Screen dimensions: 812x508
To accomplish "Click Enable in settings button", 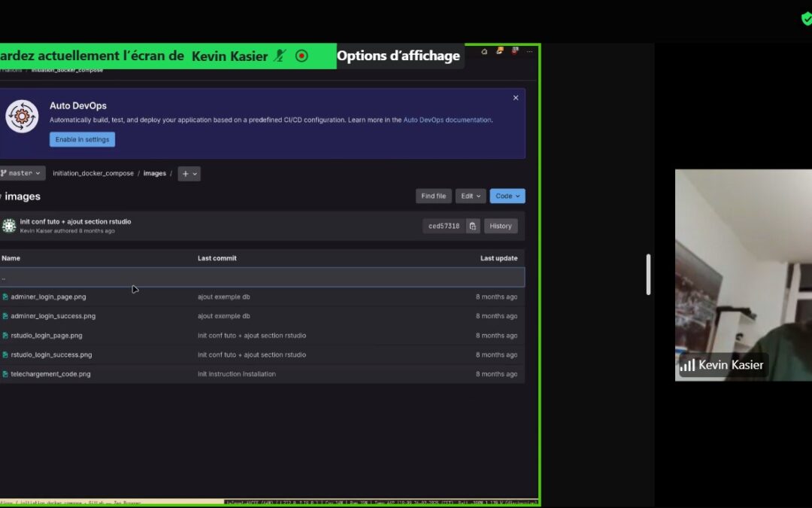I will pyautogui.click(x=82, y=139).
